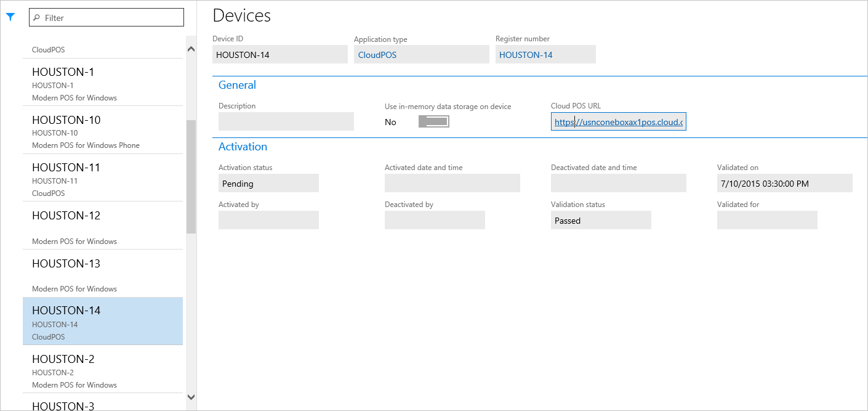This screenshot has width=868, height=411.
Task: Open the CloudPOS application type link
Action: click(x=377, y=54)
